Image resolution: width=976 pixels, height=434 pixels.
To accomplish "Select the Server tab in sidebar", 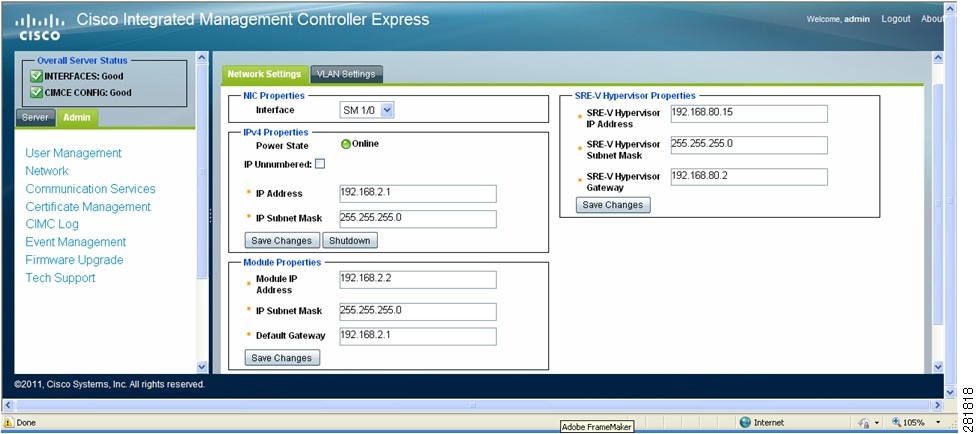I will pyautogui.click(x=35, y=118).
